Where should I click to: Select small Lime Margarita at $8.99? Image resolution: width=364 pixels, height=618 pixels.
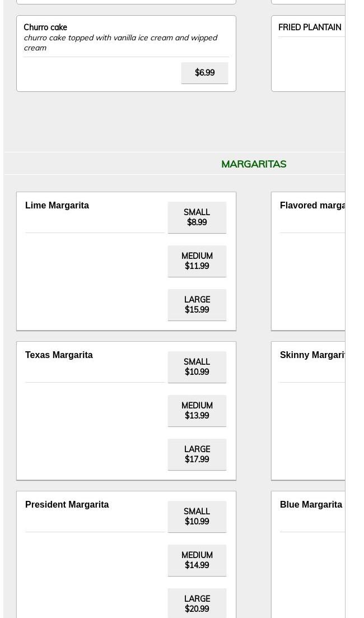[197, 217]
